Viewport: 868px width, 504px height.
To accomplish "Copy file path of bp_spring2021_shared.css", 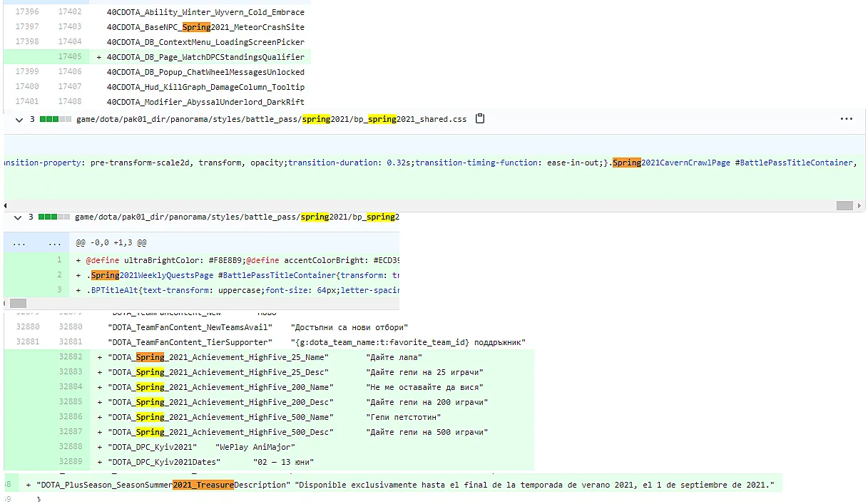I will 480,119.
